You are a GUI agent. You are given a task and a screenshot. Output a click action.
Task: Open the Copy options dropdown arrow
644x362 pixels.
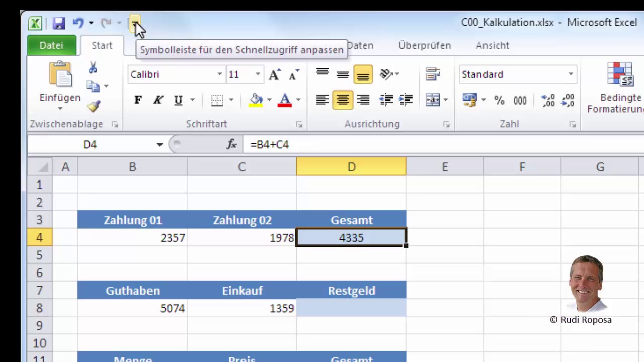coord(106,86)
